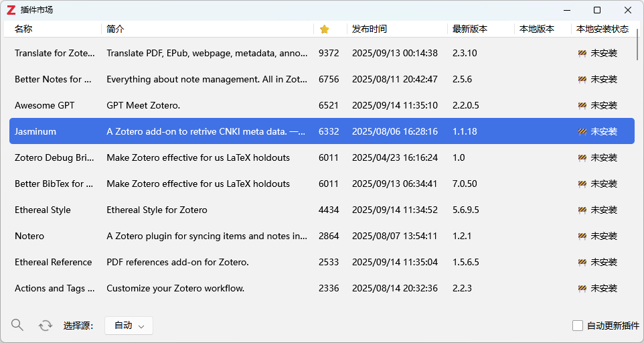Click the not-installed icon for Ethereal Reference
The width and height of the screenshot is (644, 343).
pos(582,262)
